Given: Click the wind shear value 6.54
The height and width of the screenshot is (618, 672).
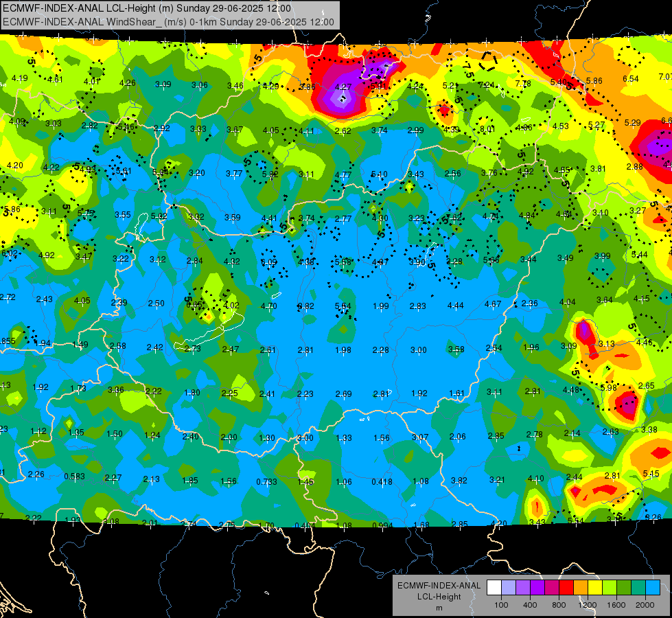Looking at the screenshot, I should pyautogui.click(x=630, y=79).
